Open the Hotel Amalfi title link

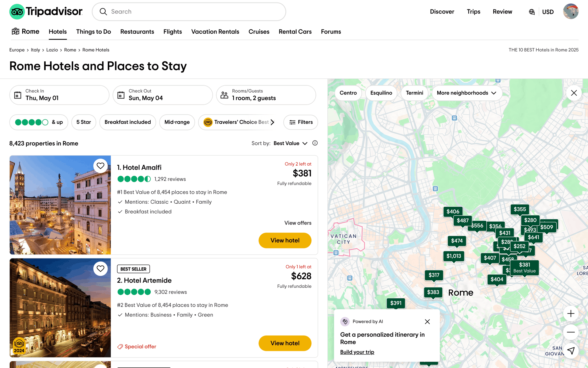(139, 167)
